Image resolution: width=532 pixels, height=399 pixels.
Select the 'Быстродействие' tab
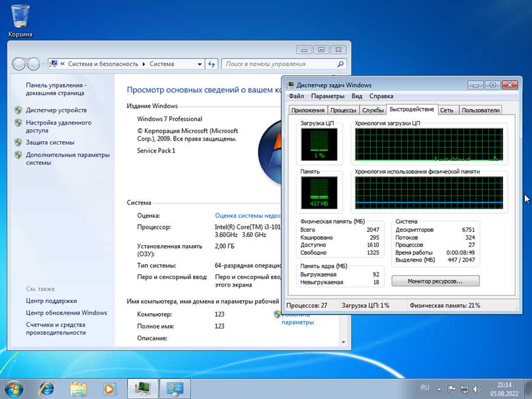pos(411,109)
